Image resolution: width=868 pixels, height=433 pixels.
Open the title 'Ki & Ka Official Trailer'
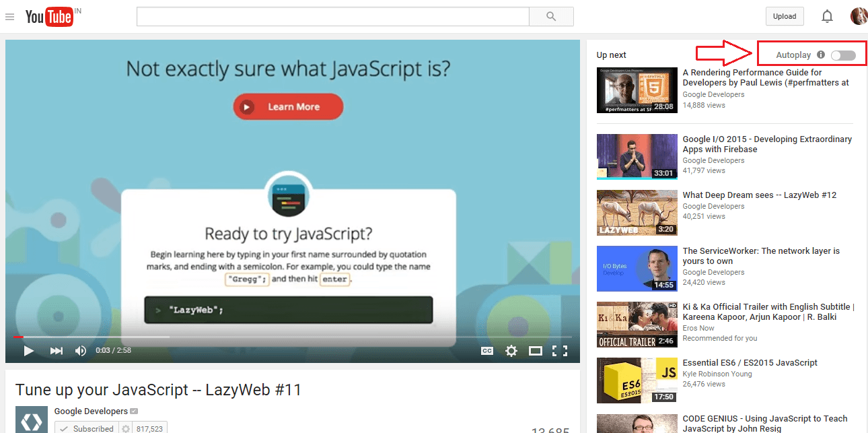(768, 312)
